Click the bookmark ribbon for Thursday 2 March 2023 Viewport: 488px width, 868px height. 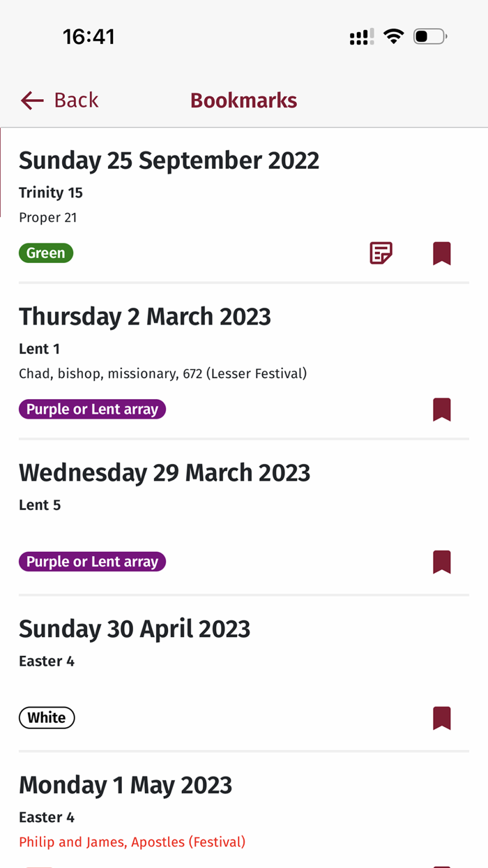click(x=442, y=410)
